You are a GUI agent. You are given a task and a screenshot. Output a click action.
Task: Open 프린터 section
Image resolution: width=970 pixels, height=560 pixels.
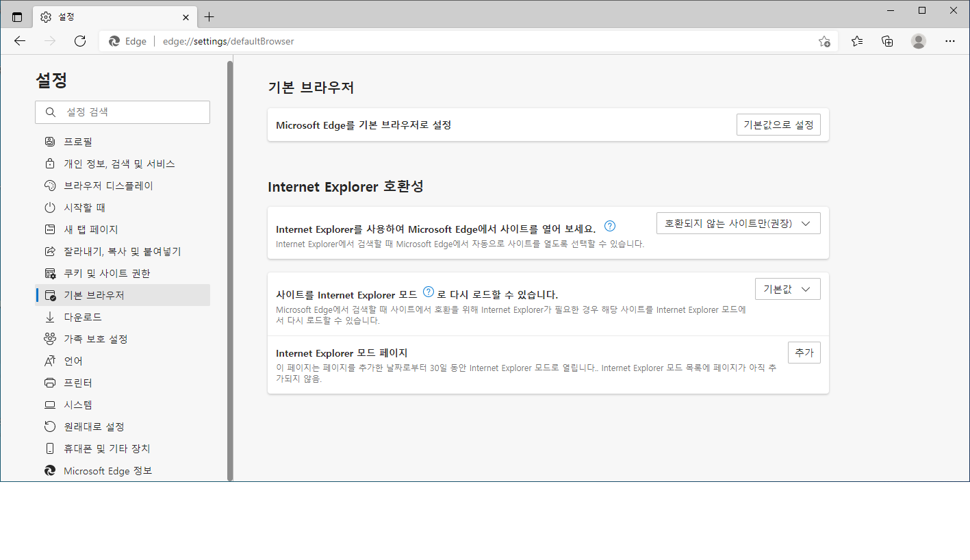[x=123, y=383]
